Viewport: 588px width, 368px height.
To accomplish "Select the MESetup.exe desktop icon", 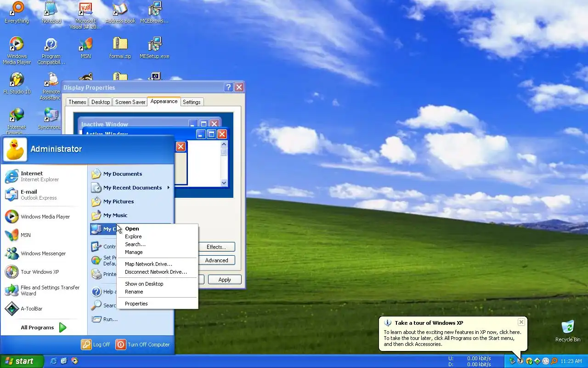I will point(154,48).
